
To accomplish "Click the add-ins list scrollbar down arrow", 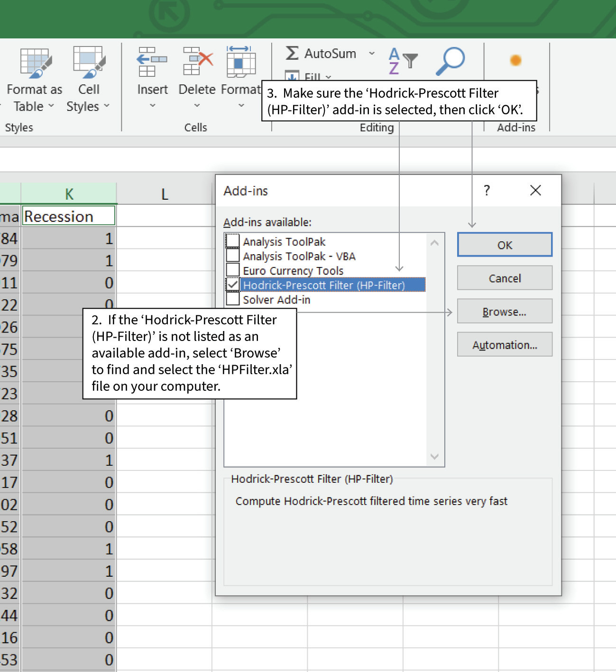I will click(x=434, y=457).
